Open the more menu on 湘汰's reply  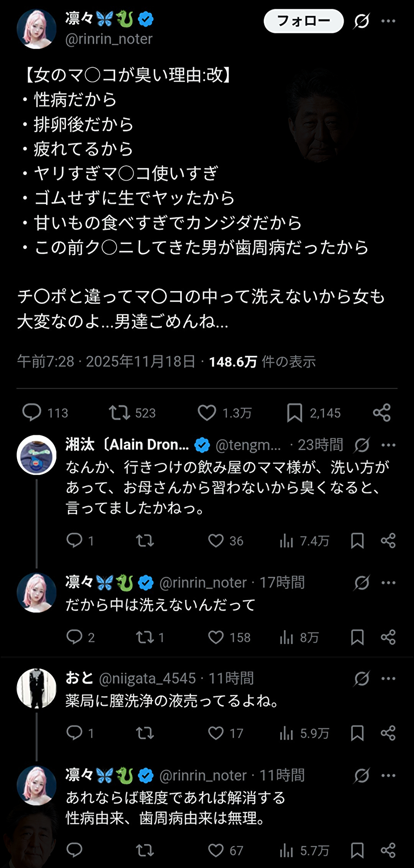click(x=388, y=445)
